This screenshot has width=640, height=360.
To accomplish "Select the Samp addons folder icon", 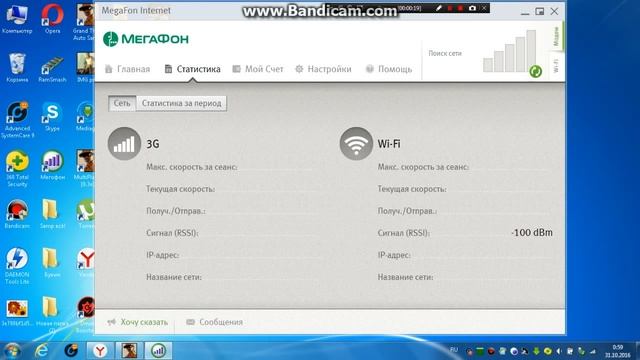I will coord(52,214).
